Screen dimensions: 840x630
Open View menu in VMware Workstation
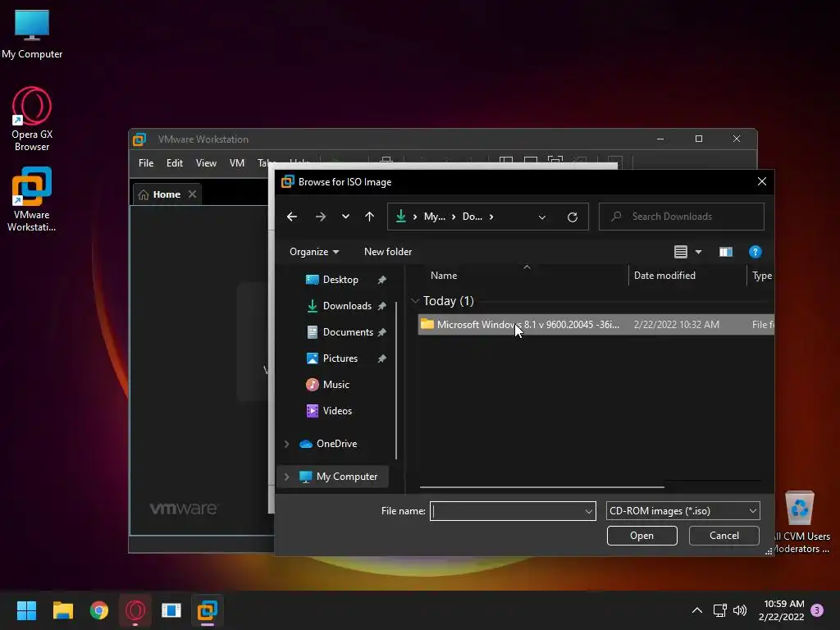tap(206, 163)
